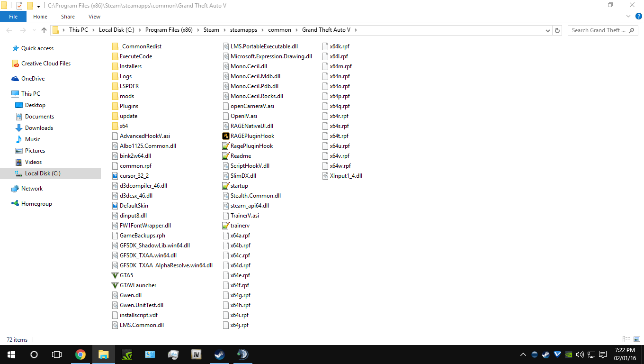Click the volume speaker icon in the system tray

click(581, 355)
